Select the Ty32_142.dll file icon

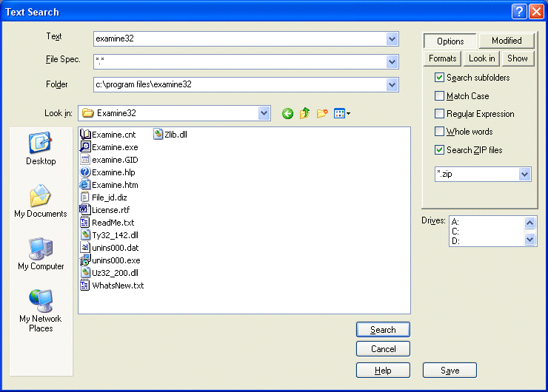[x=85, y=235]
